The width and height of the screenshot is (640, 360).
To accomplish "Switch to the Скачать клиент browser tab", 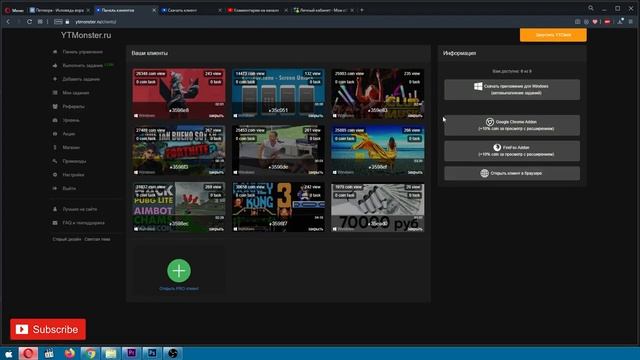I will point(191,10).
